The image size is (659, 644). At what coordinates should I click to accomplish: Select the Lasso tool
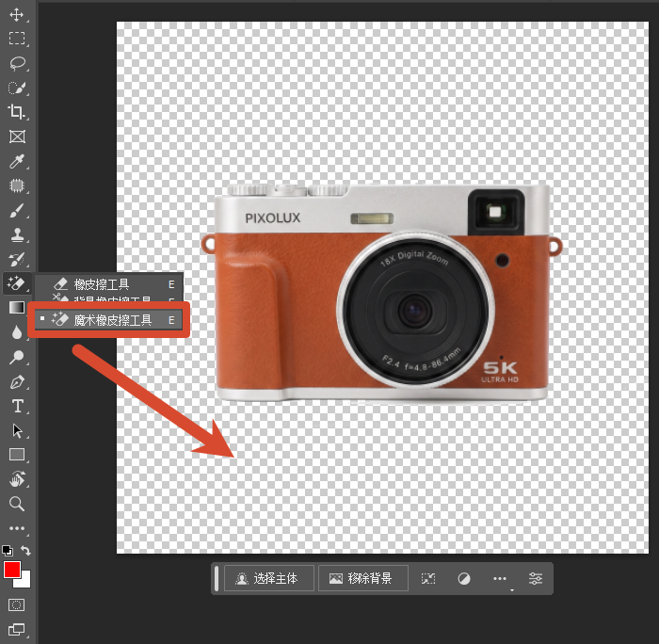coord(17,63)
